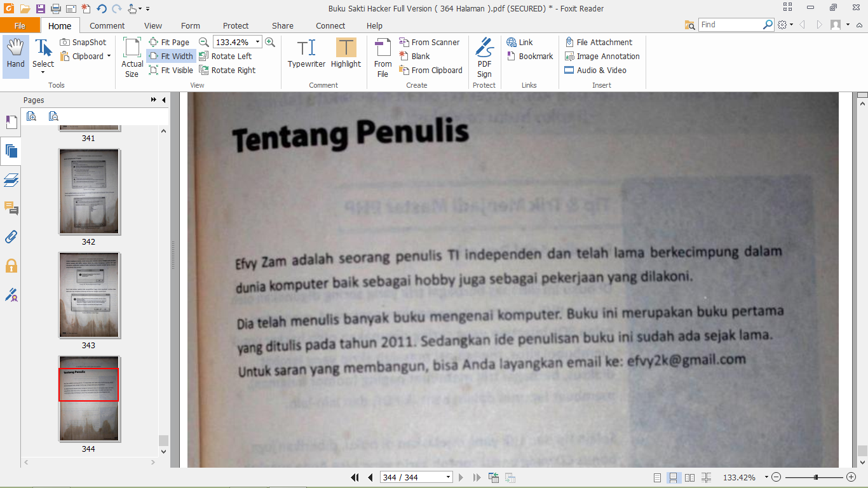This screenshot has width=868, height=488.
Task: Open the ribbon zoom percentage dropdown
Action: (257, 42)
